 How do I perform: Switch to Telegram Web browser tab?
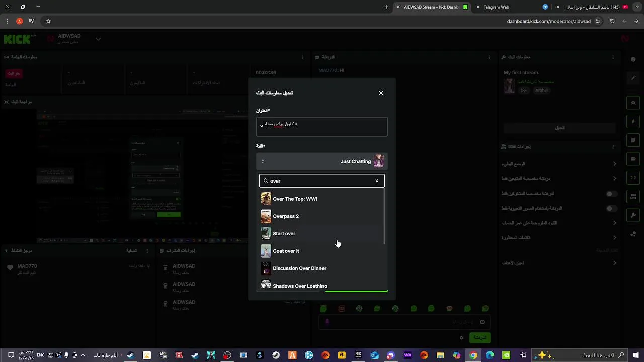tap(515, 7)
